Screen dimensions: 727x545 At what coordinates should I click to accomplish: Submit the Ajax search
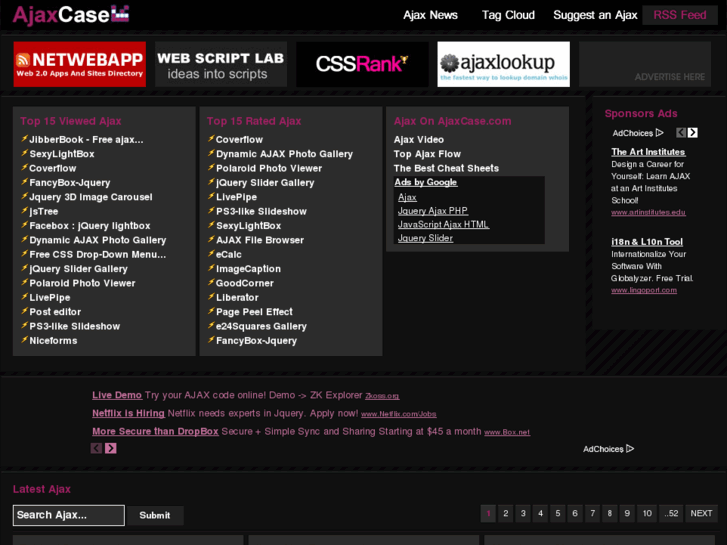[x=155, y=515]
